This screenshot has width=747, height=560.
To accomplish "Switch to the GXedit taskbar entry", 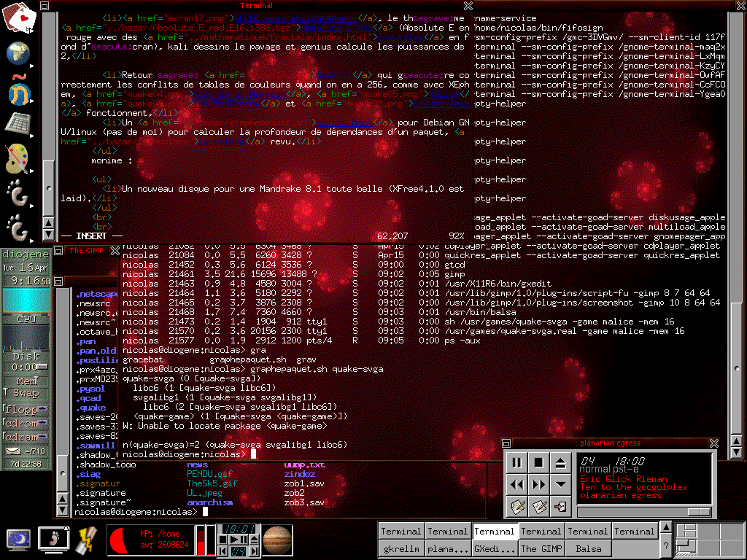I will click(494, 548).
